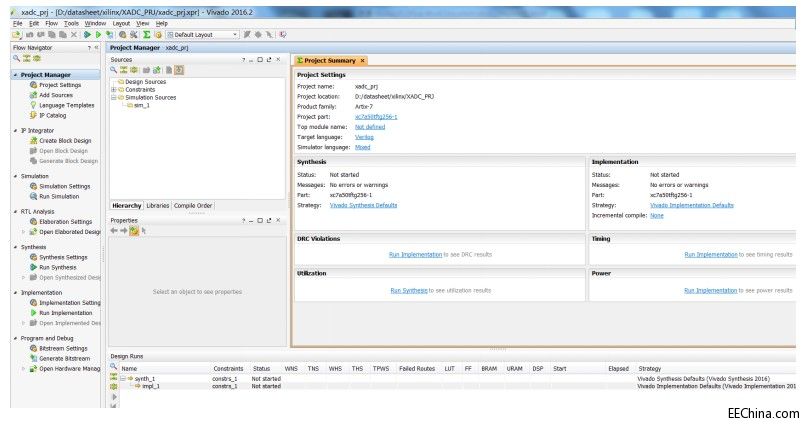Click Synthesis Settings in Flow Navigator

tap(59, 257)
